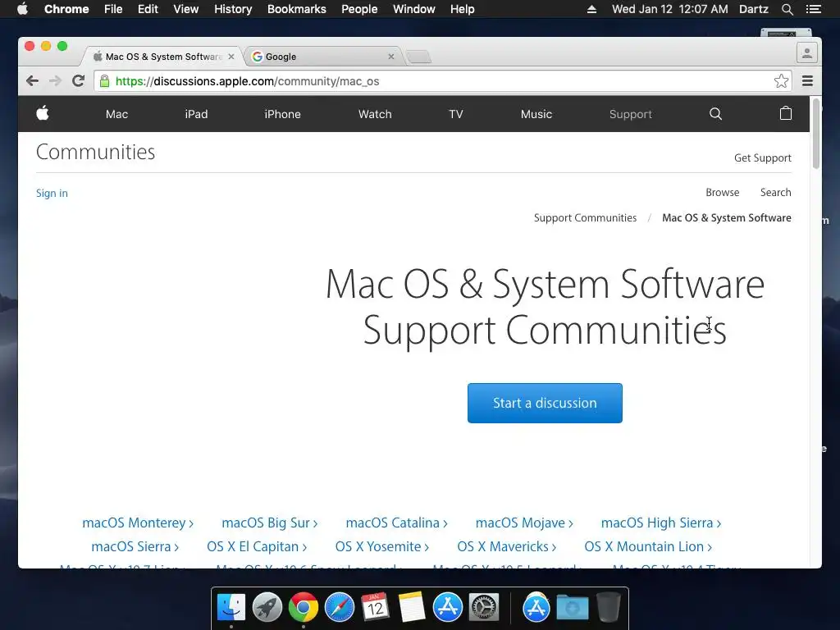The height and width of the screenshot is (630, 840).
Task: Click the Search link under Get Support
Action: 775,192
